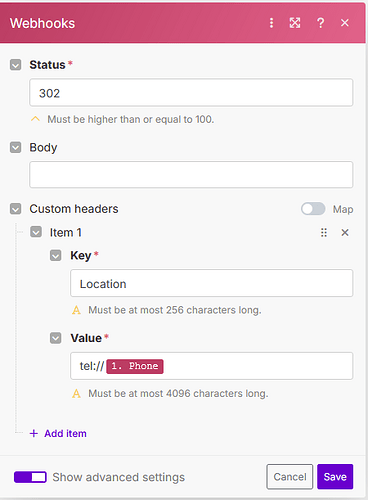The width and height of the screenshot is (368, 500).
Task: Save the webhook response settings
Action: pyautogui.click(x=335, y=477)
